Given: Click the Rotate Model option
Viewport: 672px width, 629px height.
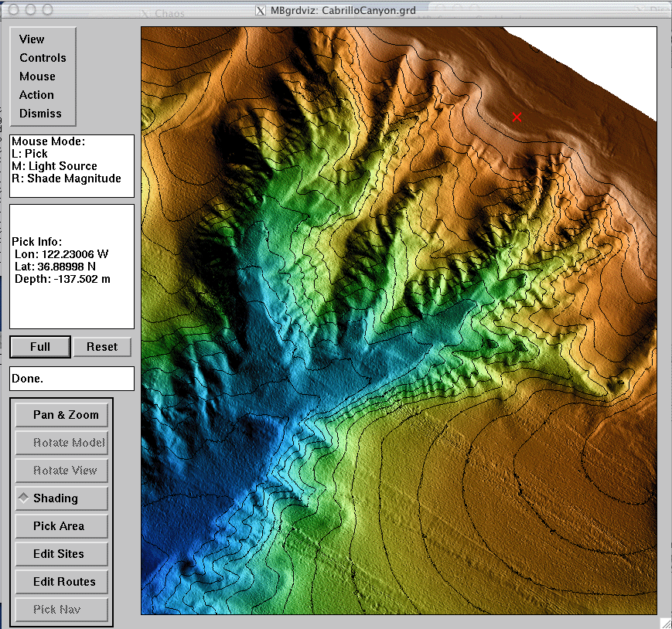Looking at the screenshot, I should coord(62,443).
